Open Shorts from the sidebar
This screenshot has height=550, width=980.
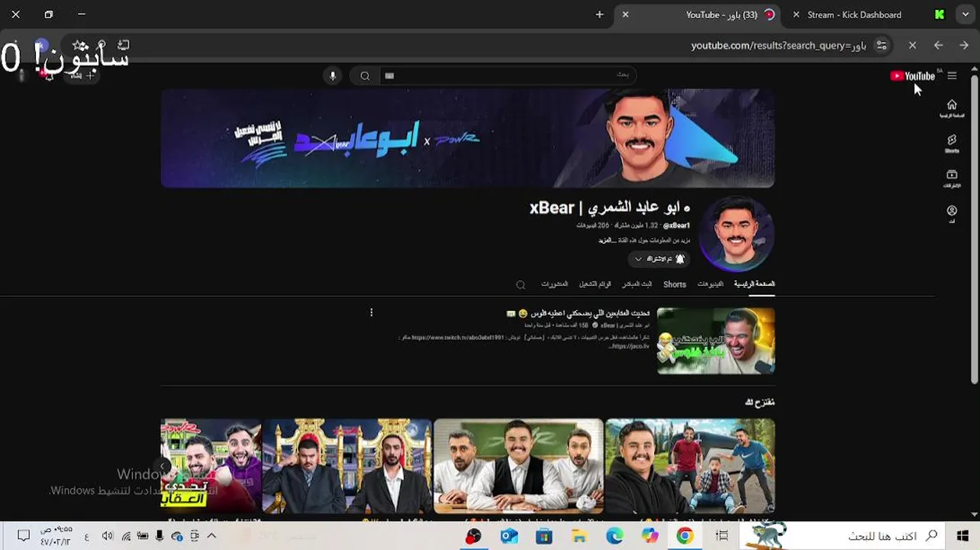(x=952, y=144)
